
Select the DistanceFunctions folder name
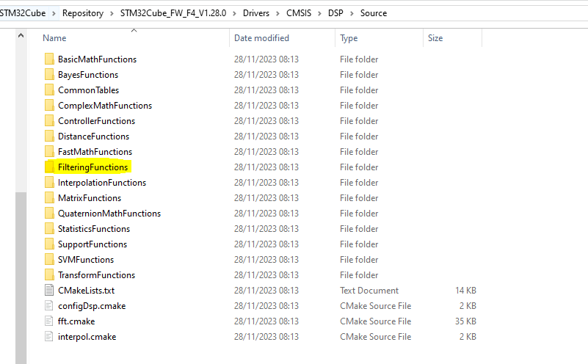point(93,136)
